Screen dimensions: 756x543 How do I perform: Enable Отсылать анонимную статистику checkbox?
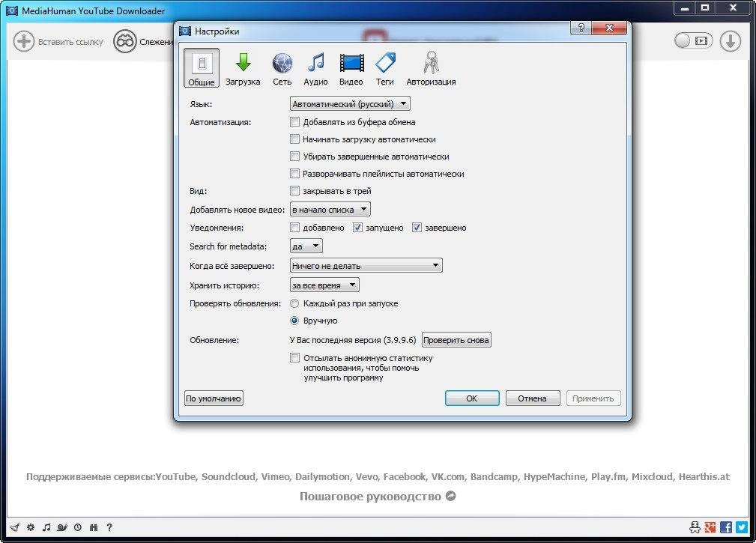click(294, 357)
